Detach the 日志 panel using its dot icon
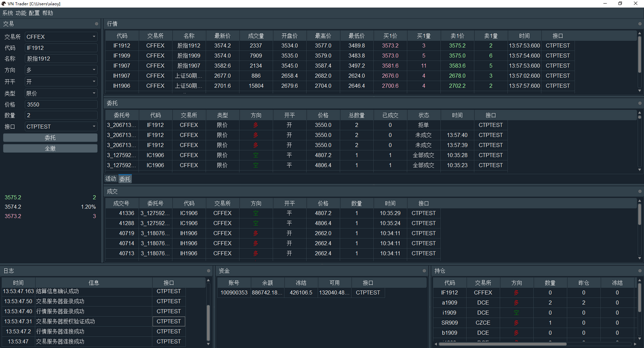The height and width of the screenshot is (348, 644). [209, 271]
